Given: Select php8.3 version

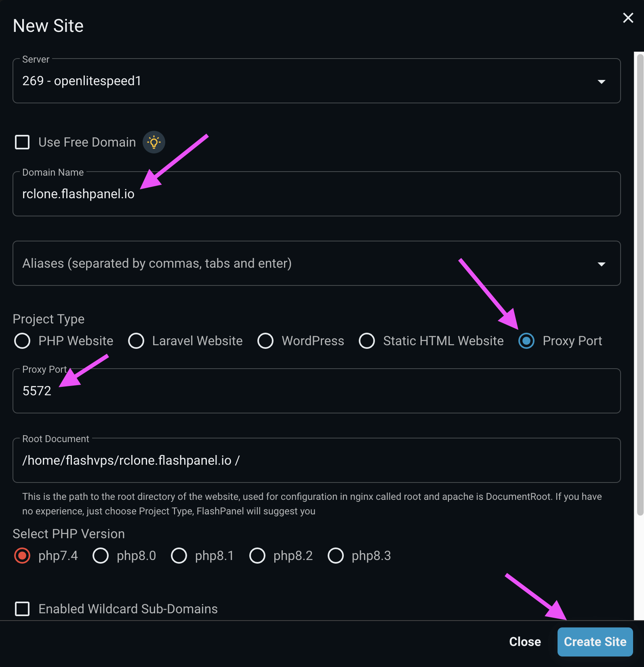Looking at the screenshot, I should [336, 556].
